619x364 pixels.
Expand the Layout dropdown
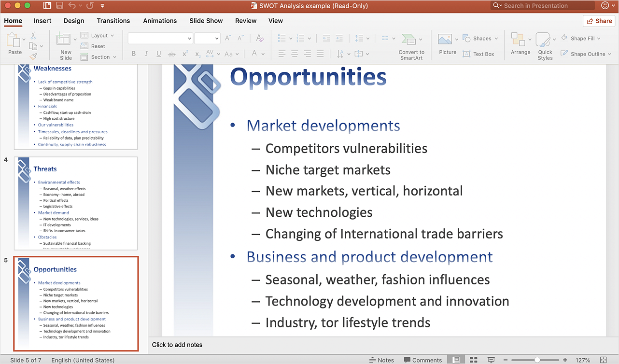coord(112,36)
